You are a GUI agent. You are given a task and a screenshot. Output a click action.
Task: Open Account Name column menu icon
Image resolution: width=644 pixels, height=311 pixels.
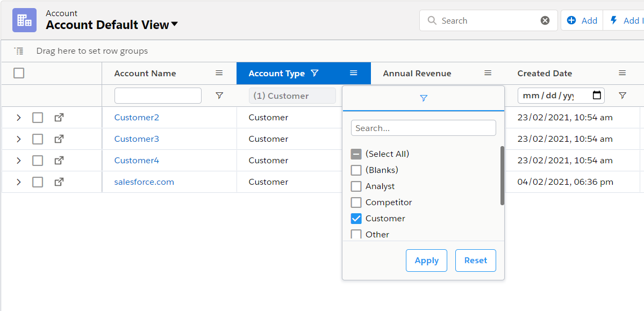(x=219, y=73)
